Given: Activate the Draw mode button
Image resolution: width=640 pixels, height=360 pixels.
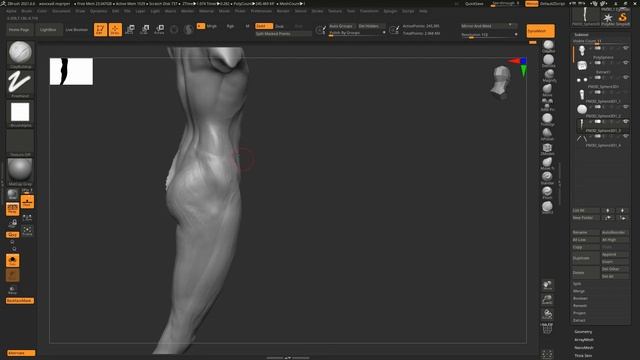Looking at the screenshot, I should coord(116,29).
